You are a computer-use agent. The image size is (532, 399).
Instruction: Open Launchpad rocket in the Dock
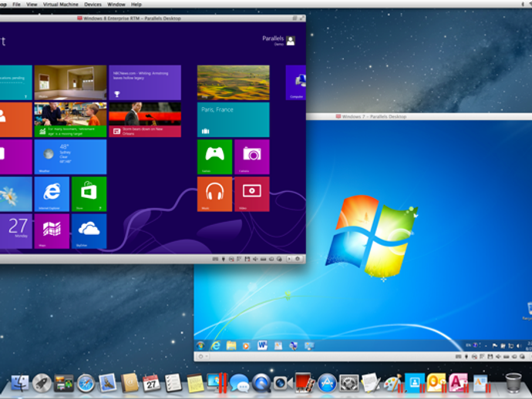(42, 383)
